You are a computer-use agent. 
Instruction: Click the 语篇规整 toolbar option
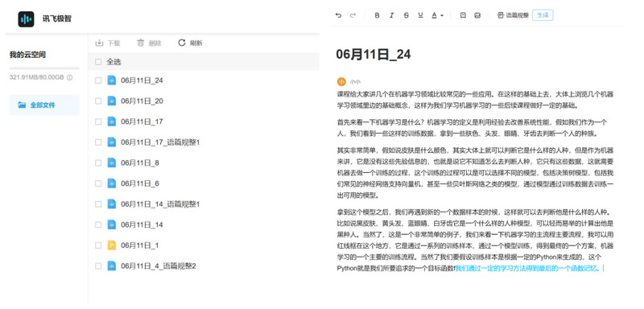coord(513,15)
